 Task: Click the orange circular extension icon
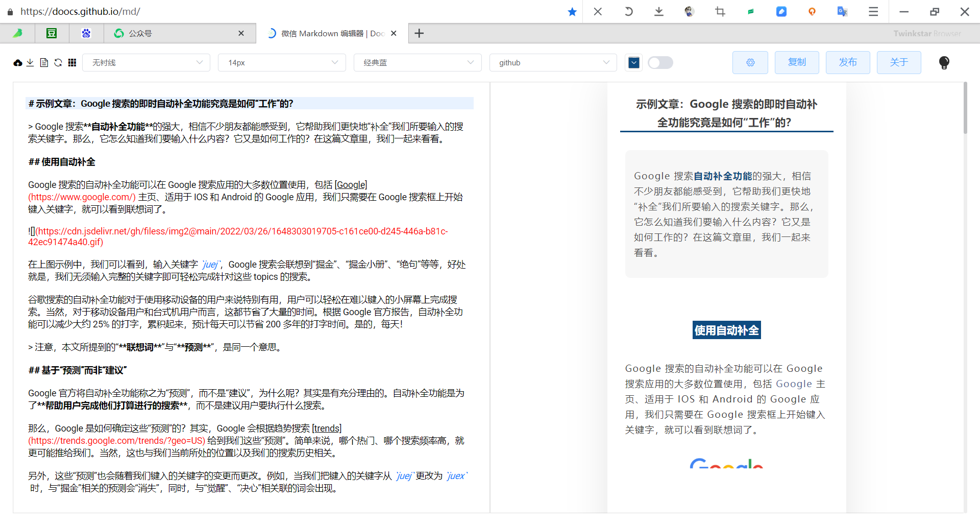click(x=812, y=11)
